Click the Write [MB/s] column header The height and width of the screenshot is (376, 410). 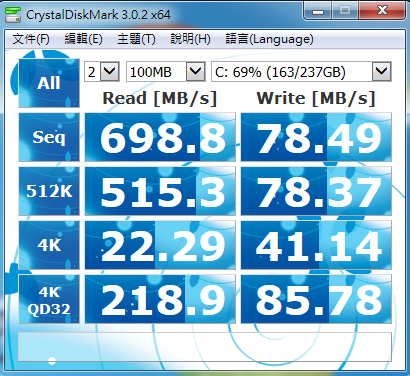click(316, 98)
